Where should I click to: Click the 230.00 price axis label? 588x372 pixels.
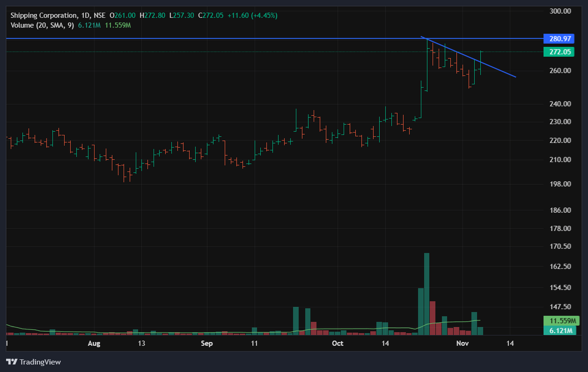(559, 122)
